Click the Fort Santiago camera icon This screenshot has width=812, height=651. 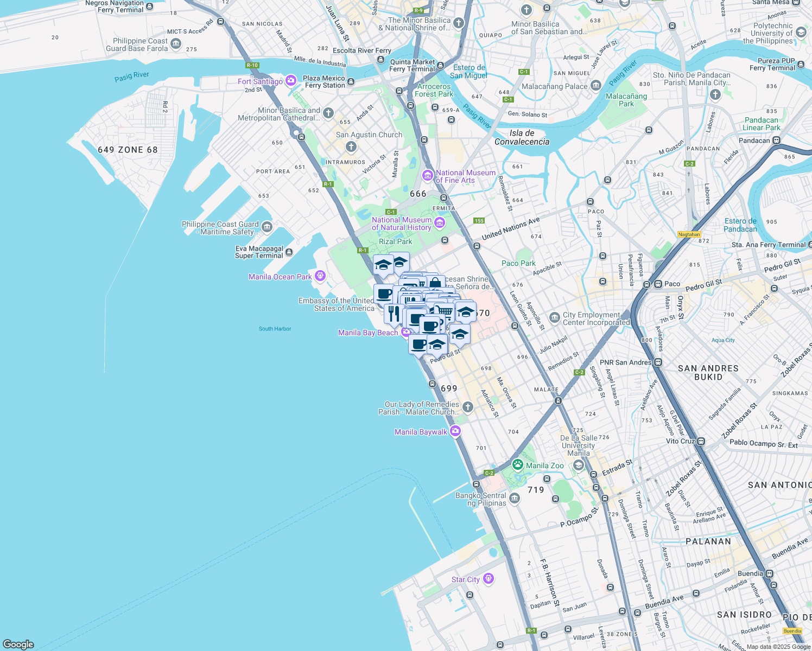(x=291, y=81)
